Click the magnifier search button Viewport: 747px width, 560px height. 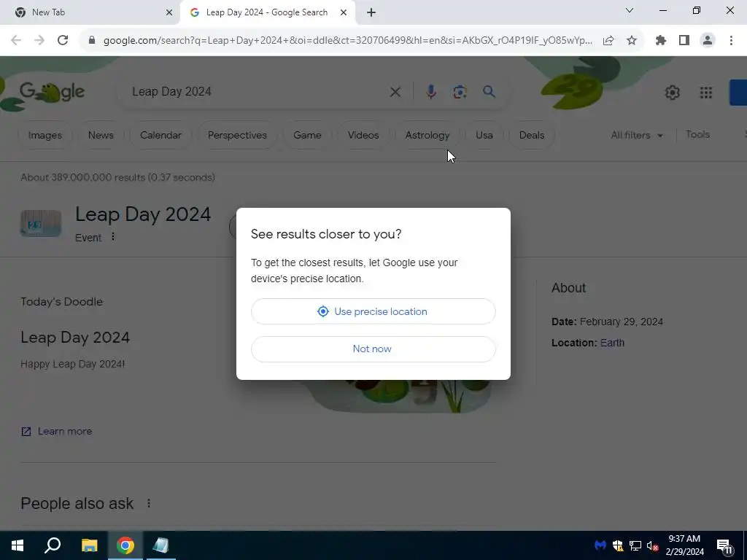point(489,91)
